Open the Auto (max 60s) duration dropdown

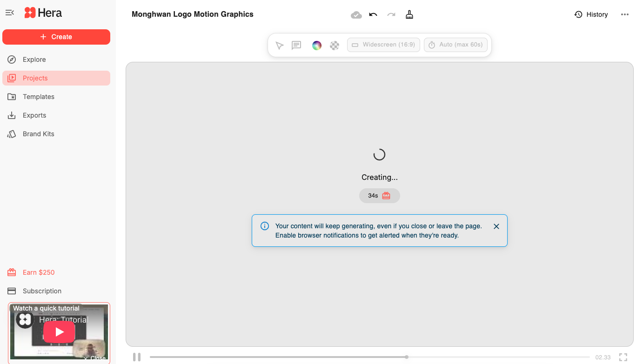[455, 45]
